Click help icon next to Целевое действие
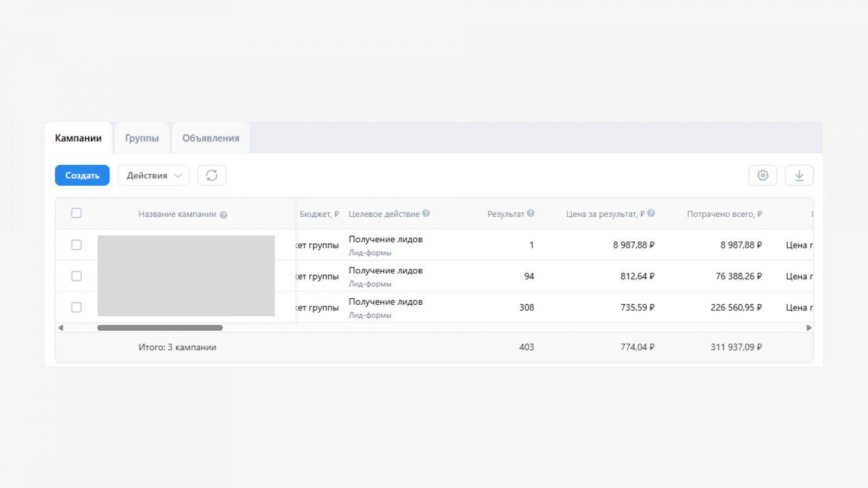The height and width of the screenshot is (488, 868). (426, 213)
